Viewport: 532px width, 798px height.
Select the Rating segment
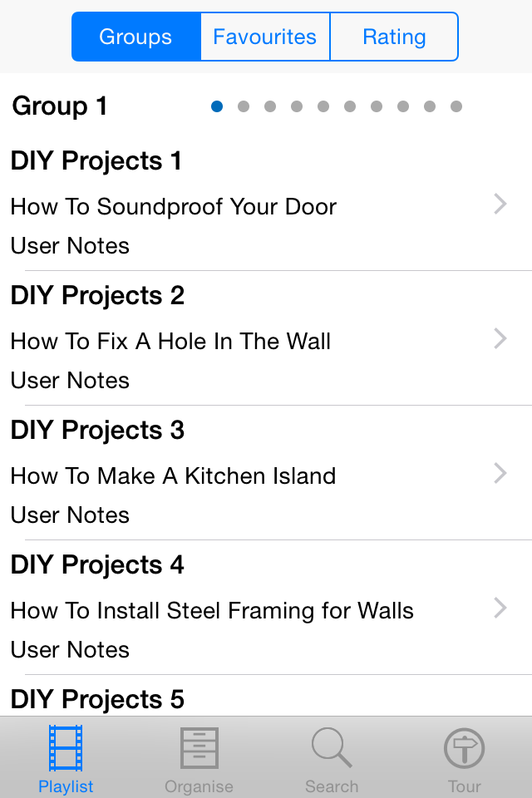[x=394, y=37]
